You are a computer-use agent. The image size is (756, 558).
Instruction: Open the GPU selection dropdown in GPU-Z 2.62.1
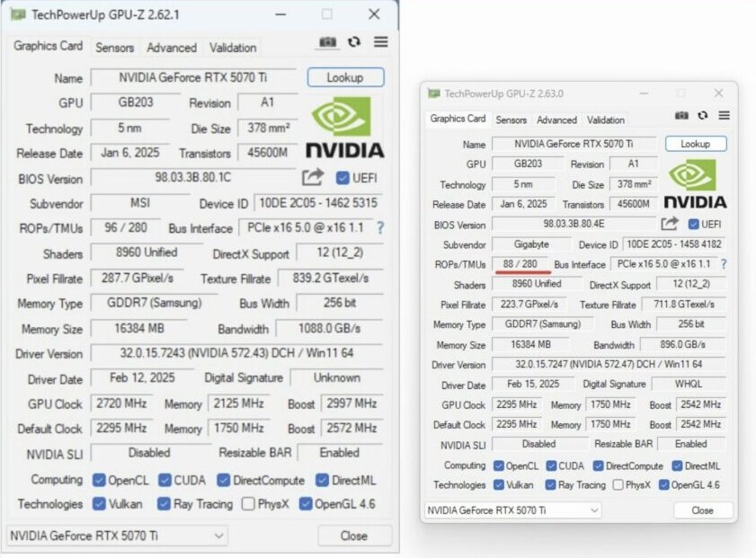116,536
